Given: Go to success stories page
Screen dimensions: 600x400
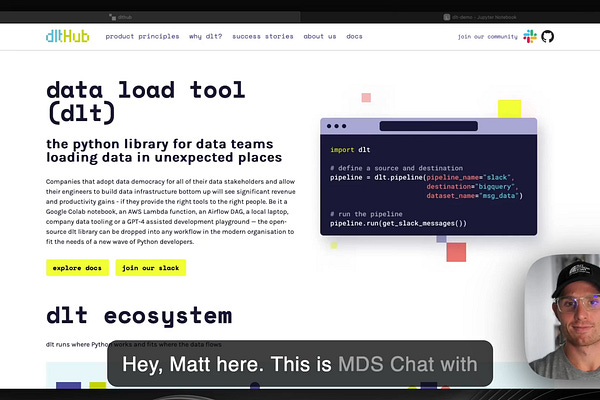Looking at the screenshot, I should tap(263, 36).
